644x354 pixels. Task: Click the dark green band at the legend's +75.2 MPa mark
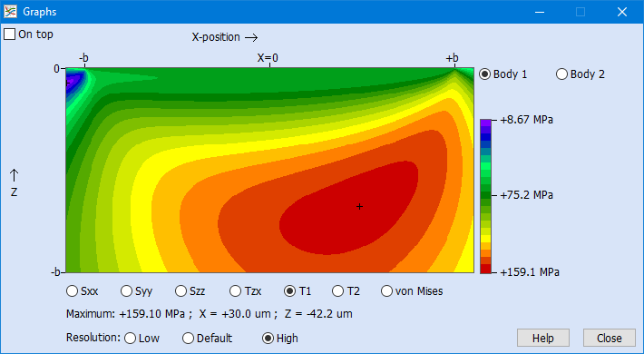(485, 195)
